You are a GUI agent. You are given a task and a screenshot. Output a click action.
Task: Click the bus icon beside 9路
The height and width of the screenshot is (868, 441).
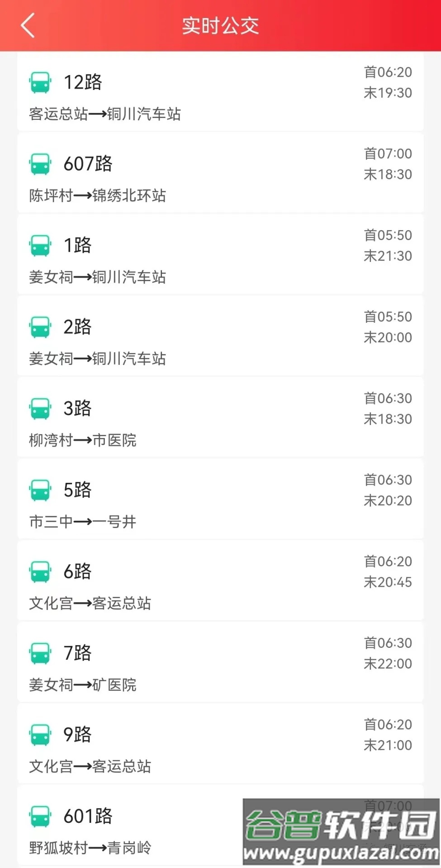[40, 735]
